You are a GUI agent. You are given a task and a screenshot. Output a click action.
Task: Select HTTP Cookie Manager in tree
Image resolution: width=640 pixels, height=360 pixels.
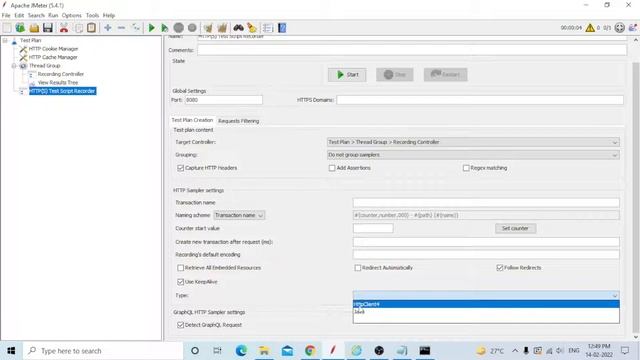click(x=53, y=49)
